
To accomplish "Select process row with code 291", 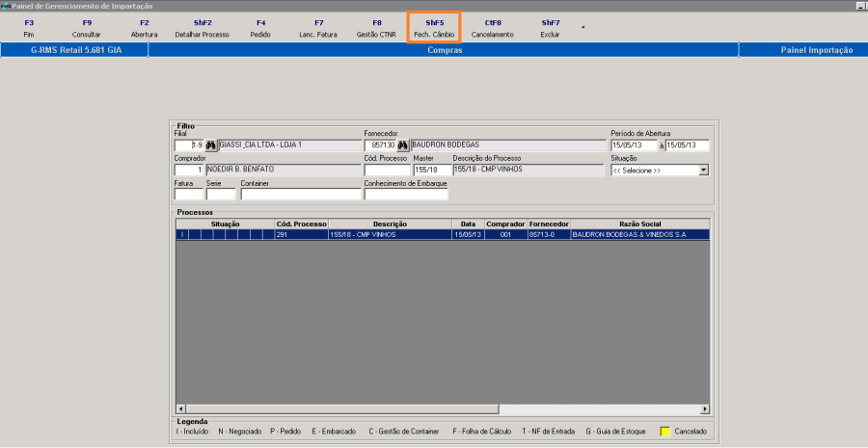I will click(x=443, y=234).
